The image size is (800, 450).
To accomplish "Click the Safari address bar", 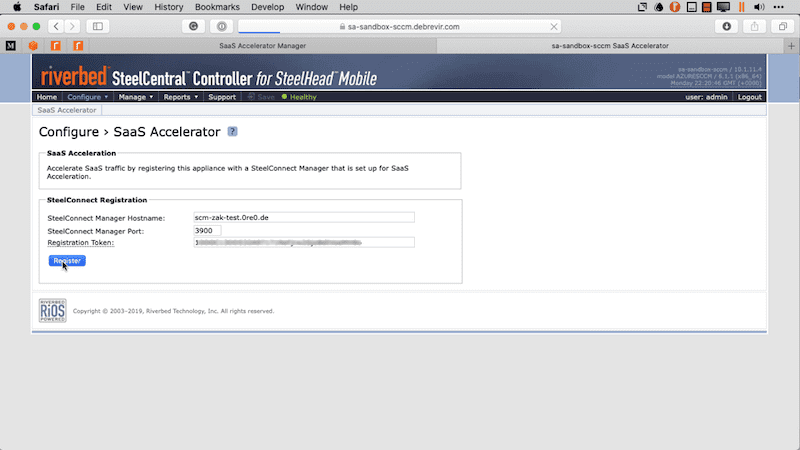I will click(399, 27).
